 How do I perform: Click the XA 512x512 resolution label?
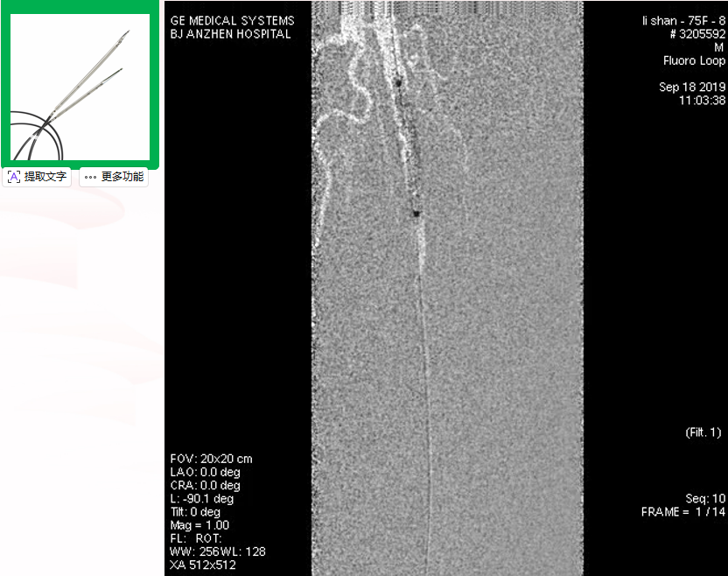click(203, 565)
